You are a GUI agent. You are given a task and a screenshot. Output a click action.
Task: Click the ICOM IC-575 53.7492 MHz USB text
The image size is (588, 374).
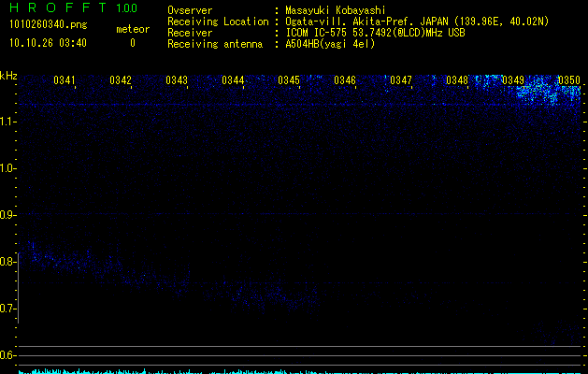tap(375, 33)
